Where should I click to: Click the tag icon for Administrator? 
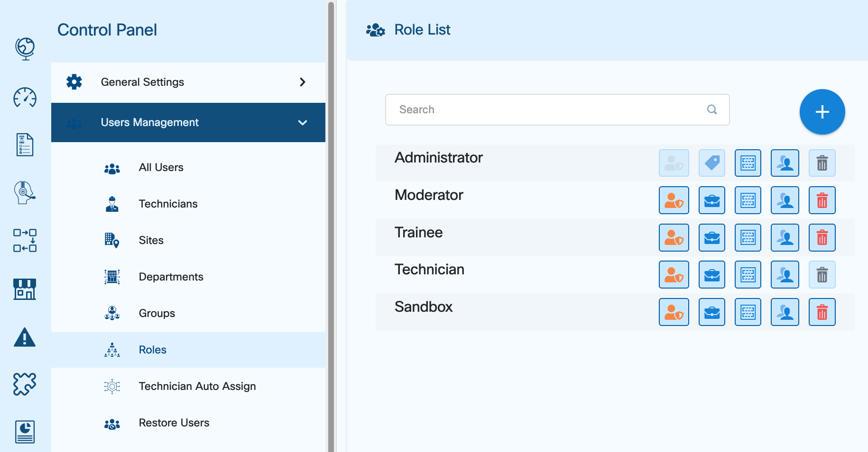click(x=711, y=163)
